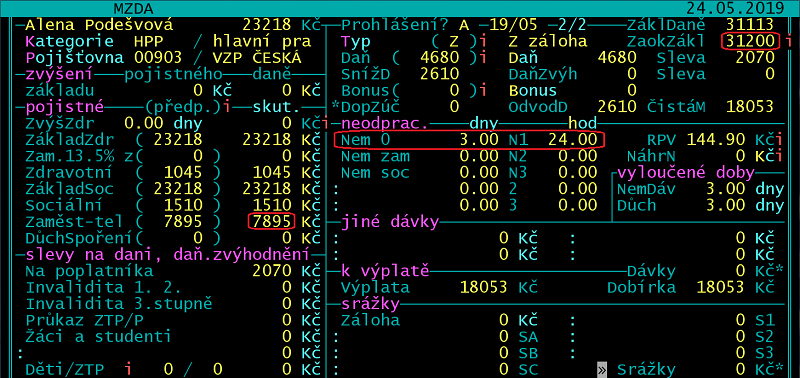Open the red info marker beside Děti/ZTP

click(129, 369)
